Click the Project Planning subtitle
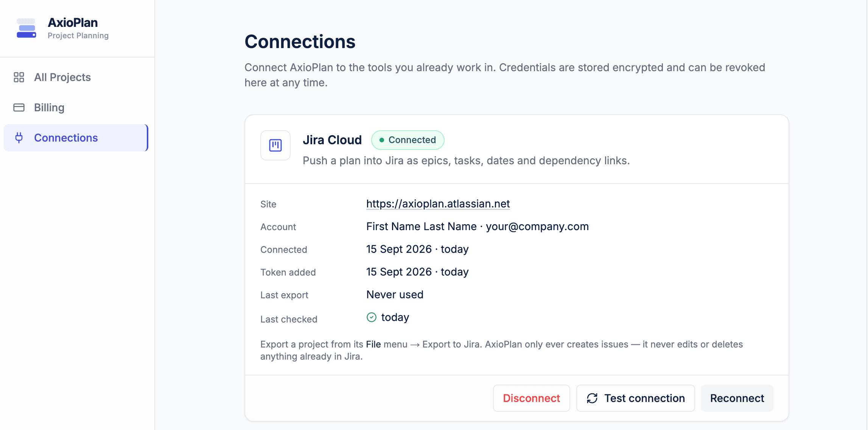The width and height of the screenshot is (868, 430). coord(78,36)
